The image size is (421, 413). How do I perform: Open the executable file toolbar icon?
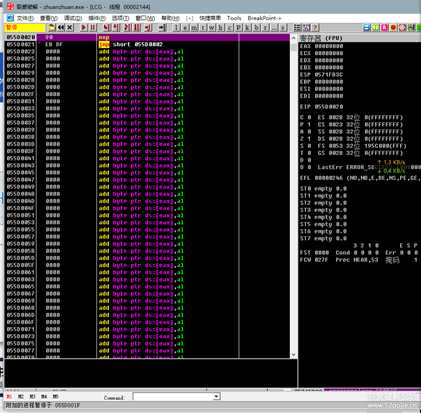(52, 28)
